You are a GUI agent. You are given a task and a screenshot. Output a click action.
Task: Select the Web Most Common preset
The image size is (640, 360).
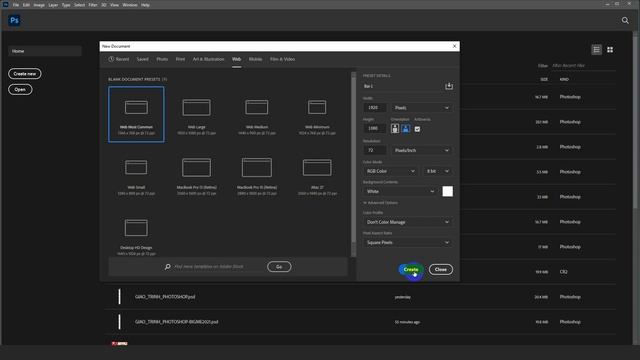[x=136, y=114]
